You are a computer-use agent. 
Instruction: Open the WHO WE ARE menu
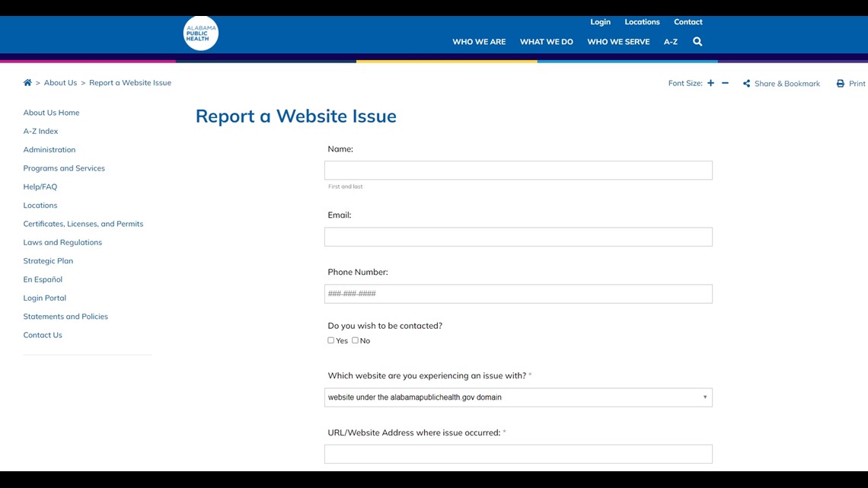click(x=479, y=42)
